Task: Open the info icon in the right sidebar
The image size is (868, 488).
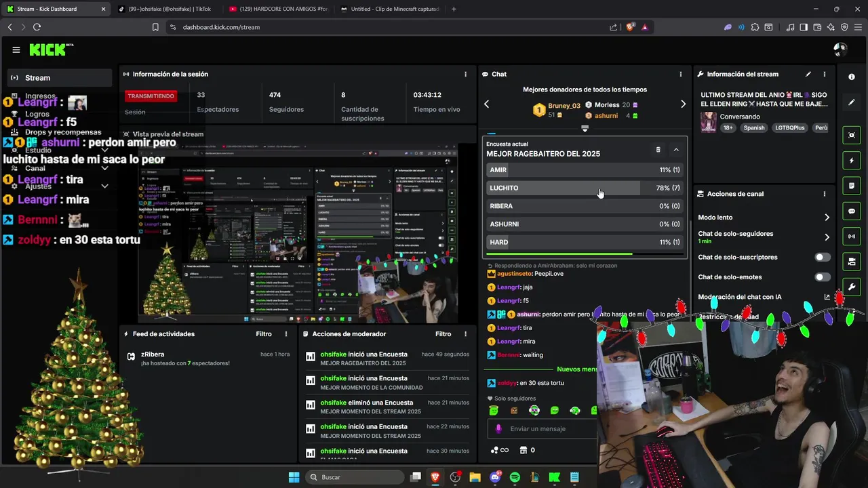Action: [852, 77]
